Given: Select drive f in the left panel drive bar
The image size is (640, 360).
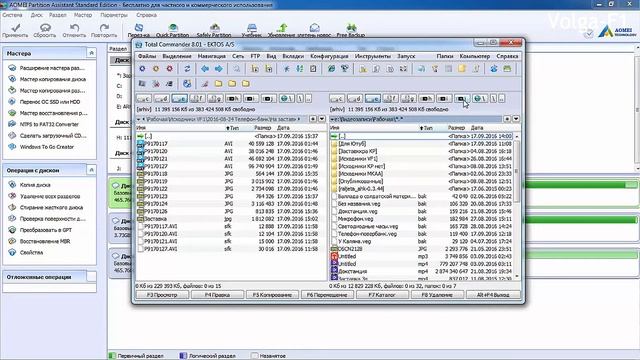Looking at the screenshot, I should tap(198, 98).
